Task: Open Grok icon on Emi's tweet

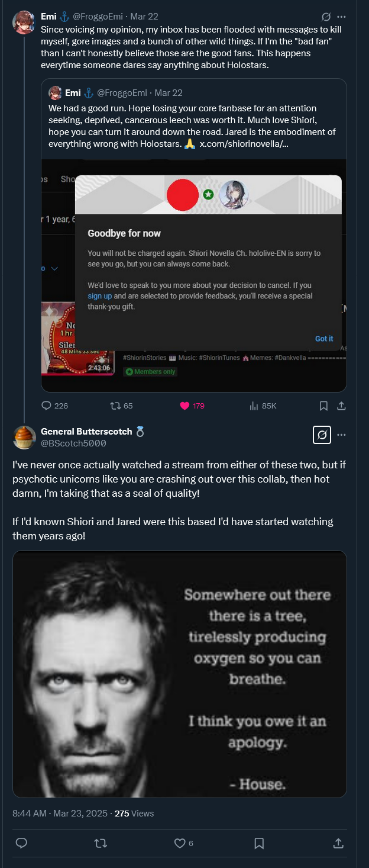Action: click(325, 17)
